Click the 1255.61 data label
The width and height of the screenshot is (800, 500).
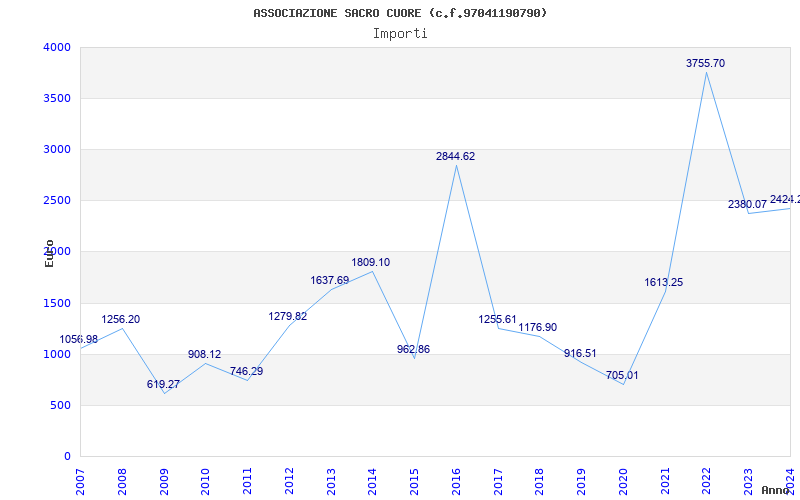497,319
